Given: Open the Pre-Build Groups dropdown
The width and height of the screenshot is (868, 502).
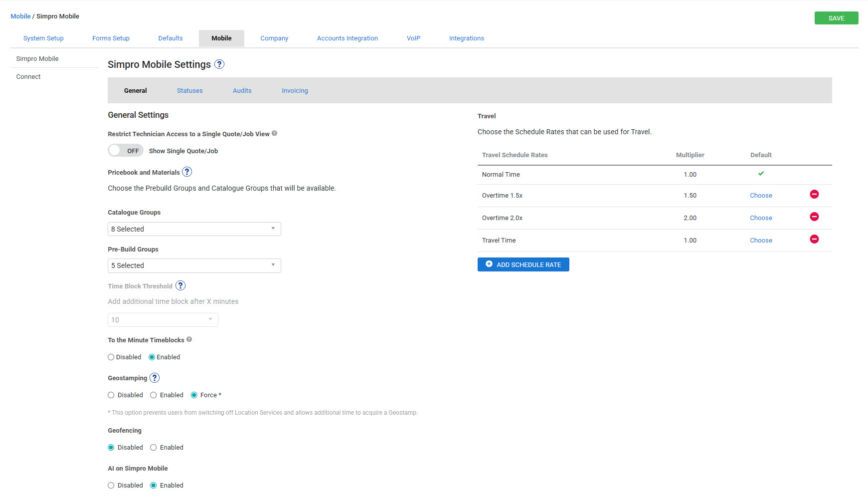Looking at the screenshot, I should tap(194, 265).
